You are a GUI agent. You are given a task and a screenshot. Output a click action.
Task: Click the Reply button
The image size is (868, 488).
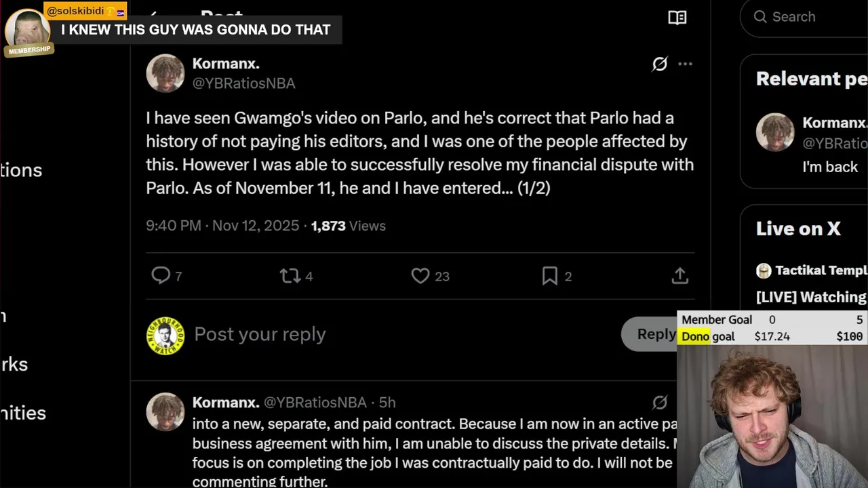[x=651, y=334]
